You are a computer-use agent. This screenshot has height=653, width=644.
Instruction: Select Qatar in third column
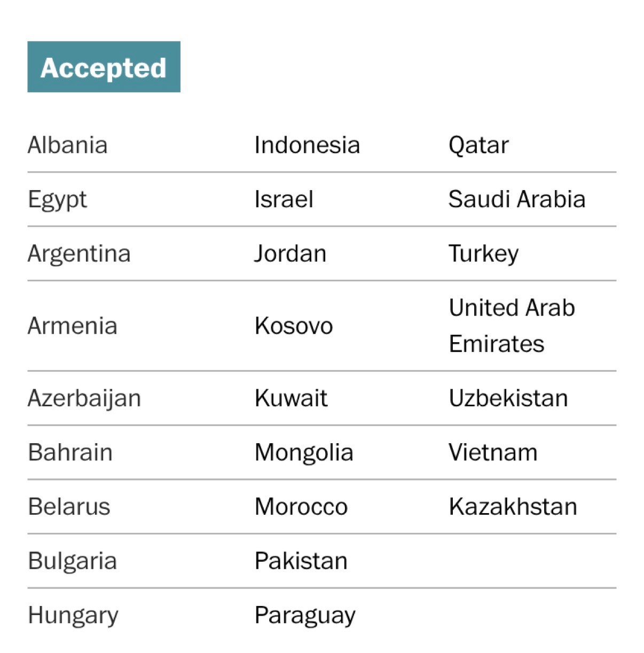pos(478,145)
